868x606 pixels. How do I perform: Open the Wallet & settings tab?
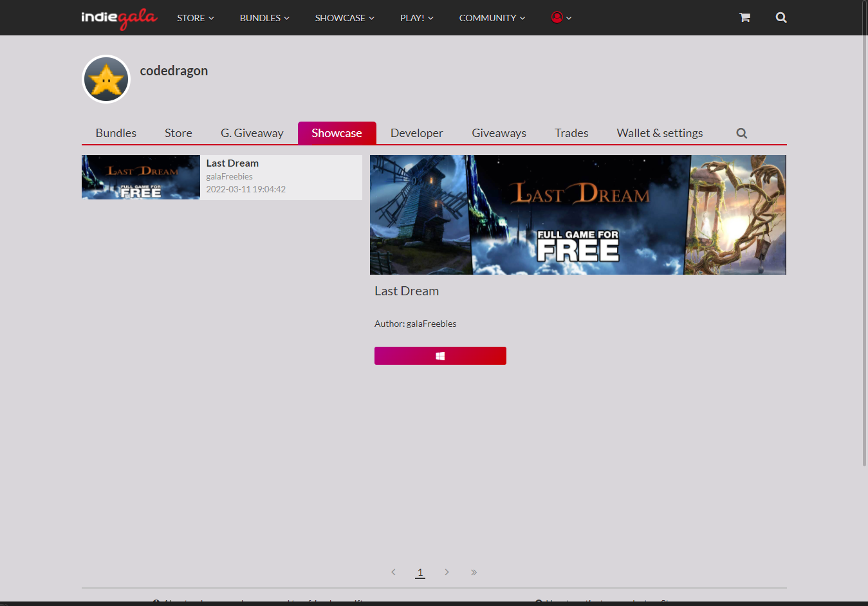pos(660,133)
